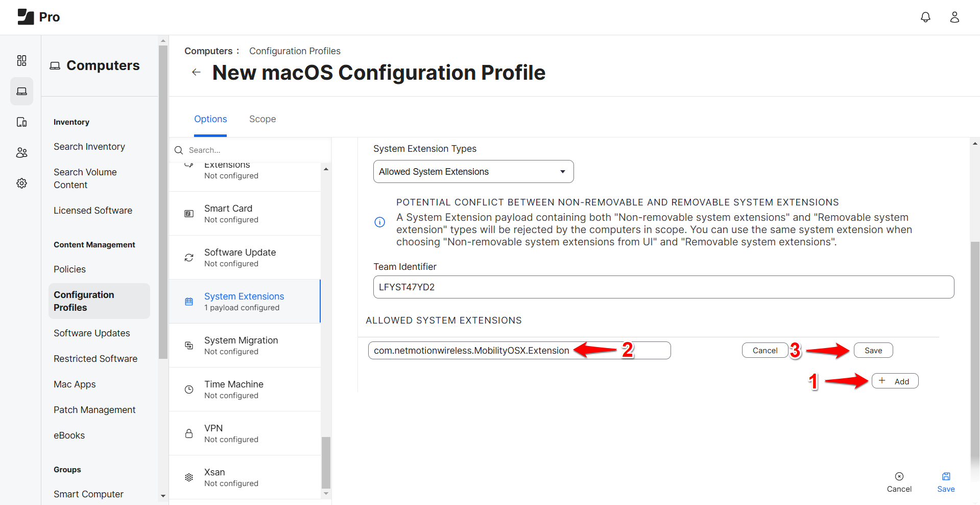
Task: Select the Devices sidebar icon
Action: coord(21,122)
